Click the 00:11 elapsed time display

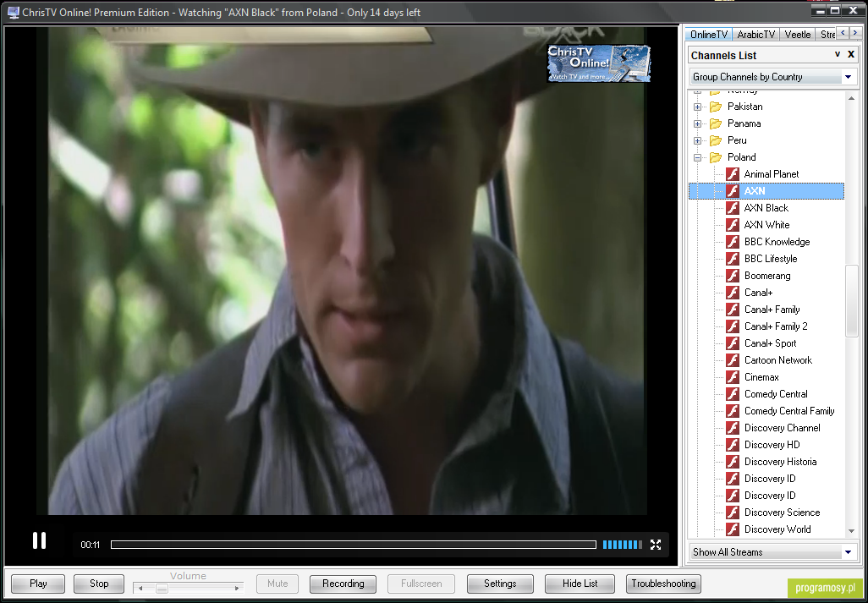coord(91,545)
